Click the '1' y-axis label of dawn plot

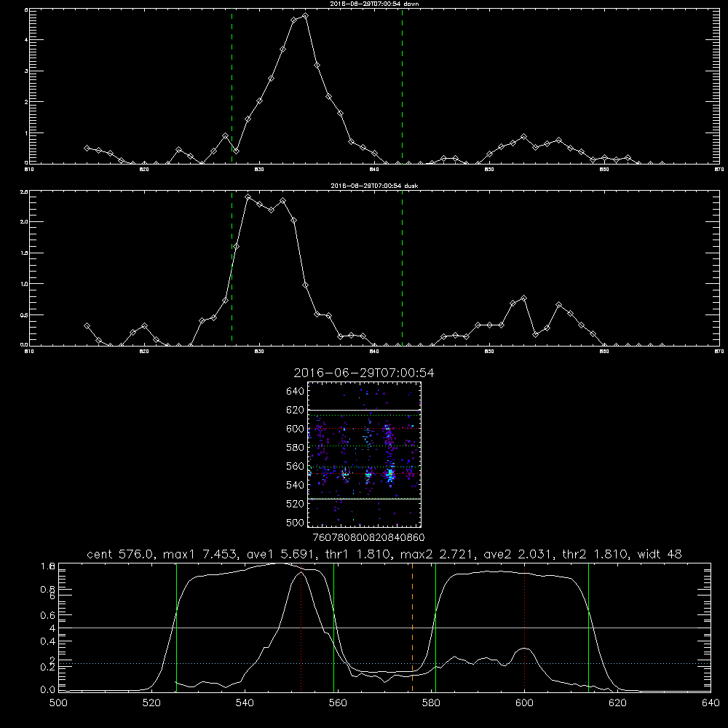[x=26, y=132]
